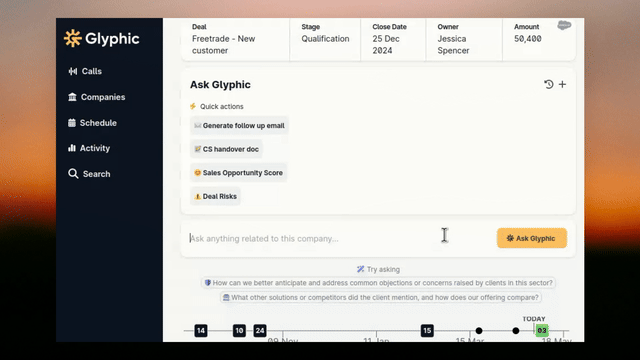This screenshot has height=360, width=640.
Task: Click the Salesforce cloud icon
Action: pyautogui.click(x=564, y=25)
